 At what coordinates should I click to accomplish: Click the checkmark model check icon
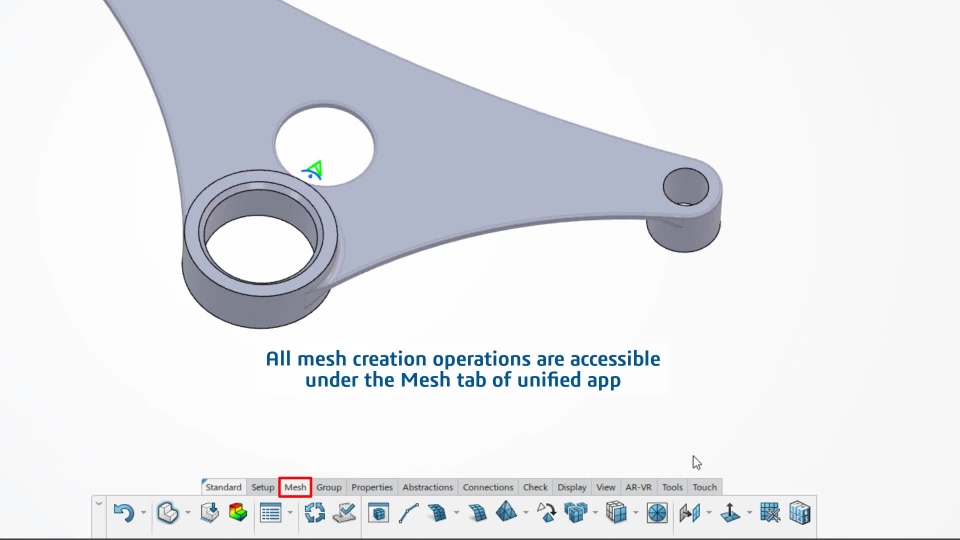click(345, 512)
